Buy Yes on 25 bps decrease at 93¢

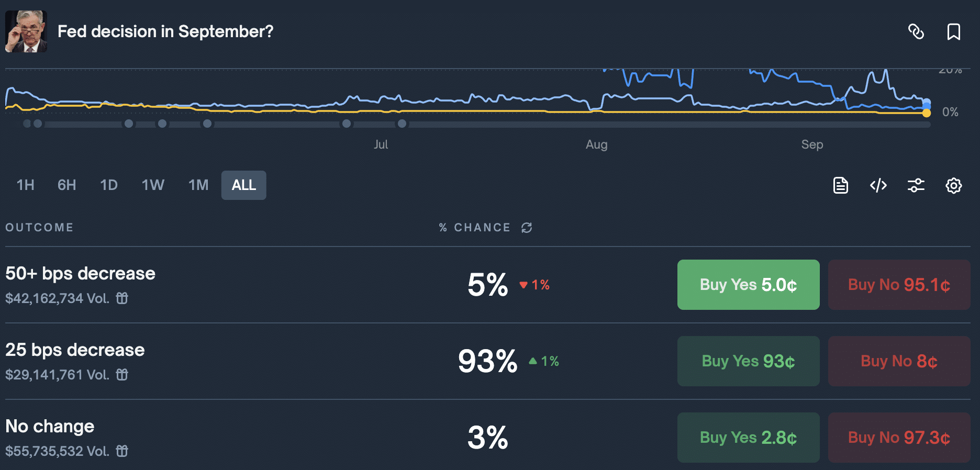coord(748,361)
